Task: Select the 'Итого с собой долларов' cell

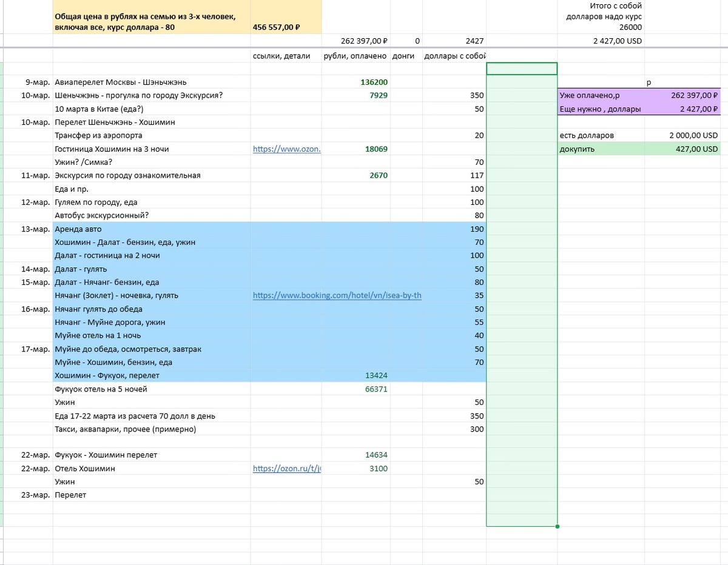Action: [601, 17]
